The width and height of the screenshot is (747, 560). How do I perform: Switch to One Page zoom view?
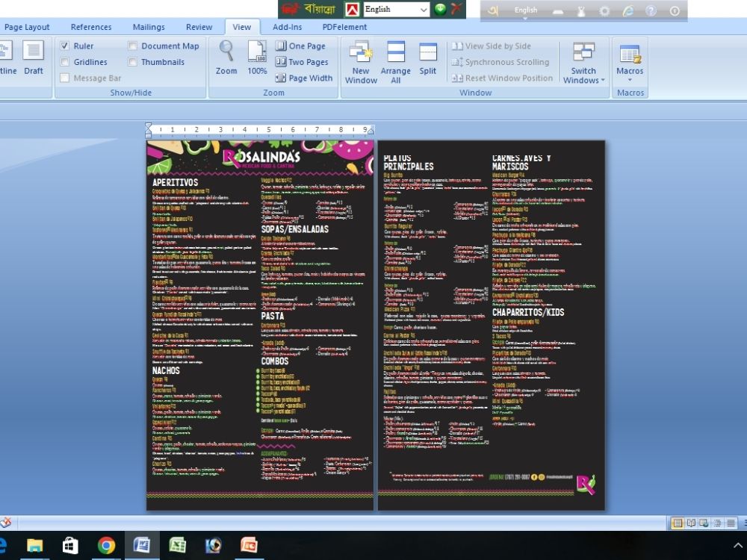300,46
